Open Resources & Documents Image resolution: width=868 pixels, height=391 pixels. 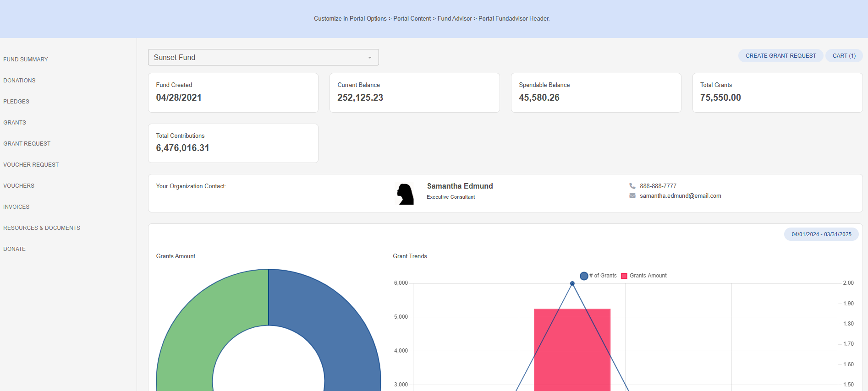[42, 228]
